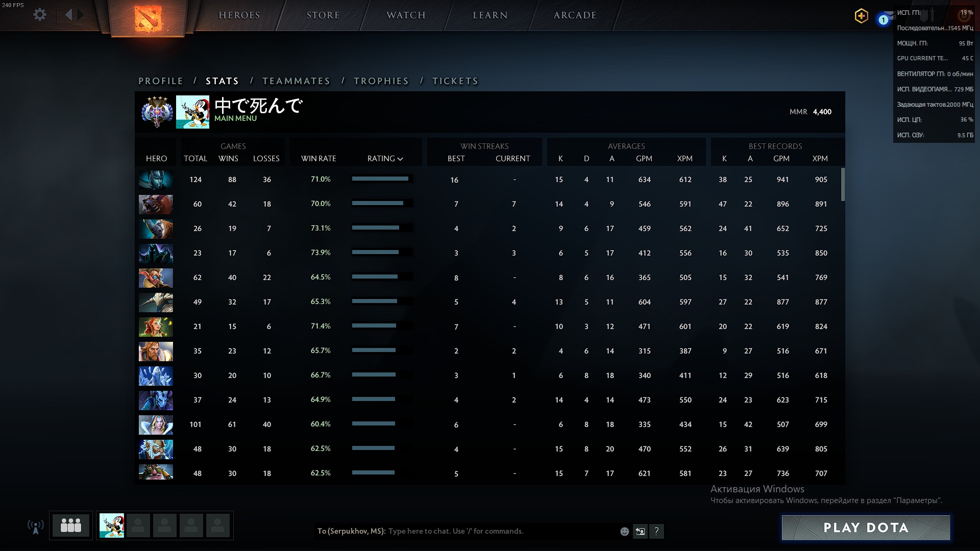Click the rating bar in the 71.0% row
The image size is (980, 551).
click(382, 179)
